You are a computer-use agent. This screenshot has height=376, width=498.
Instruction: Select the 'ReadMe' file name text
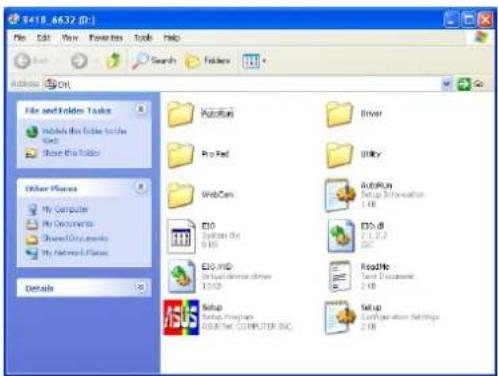point(375,267)
